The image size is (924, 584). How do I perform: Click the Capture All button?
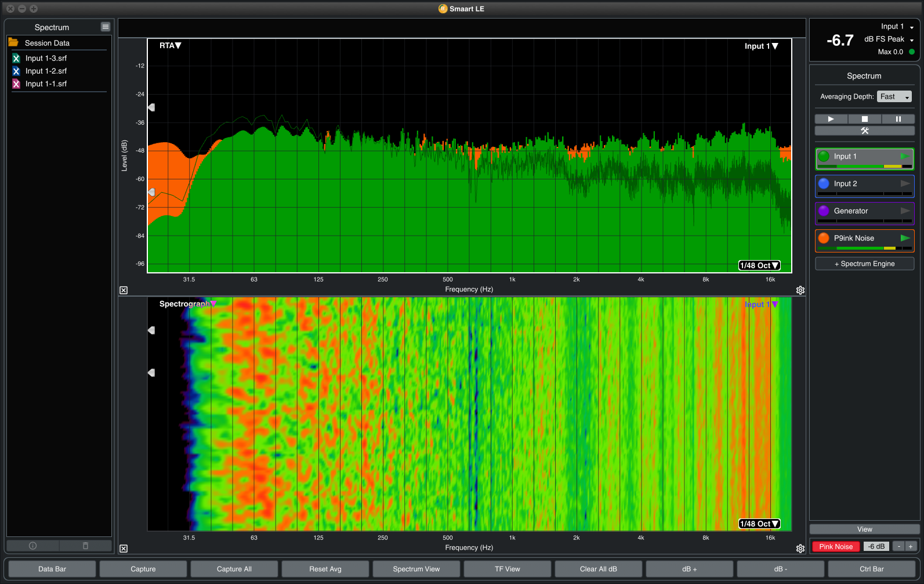[234, 569]
